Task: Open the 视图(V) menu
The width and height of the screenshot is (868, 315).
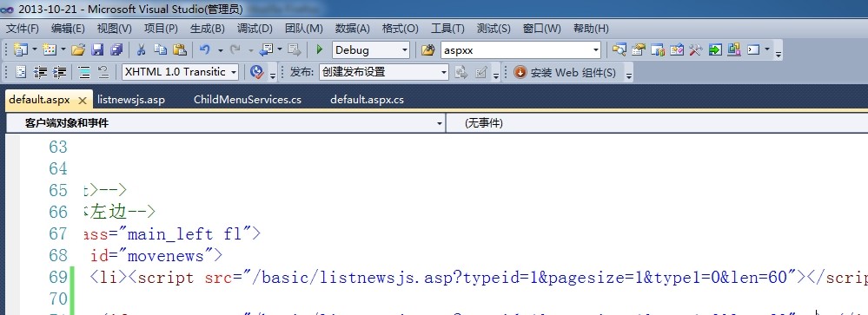Action: [x=114, y=29]
